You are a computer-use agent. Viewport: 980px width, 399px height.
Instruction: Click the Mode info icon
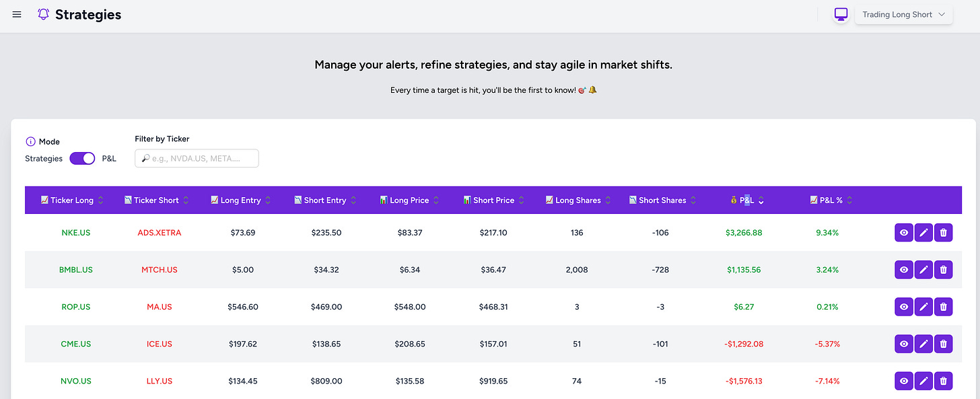pyautogui.click(x=30, y=141)
